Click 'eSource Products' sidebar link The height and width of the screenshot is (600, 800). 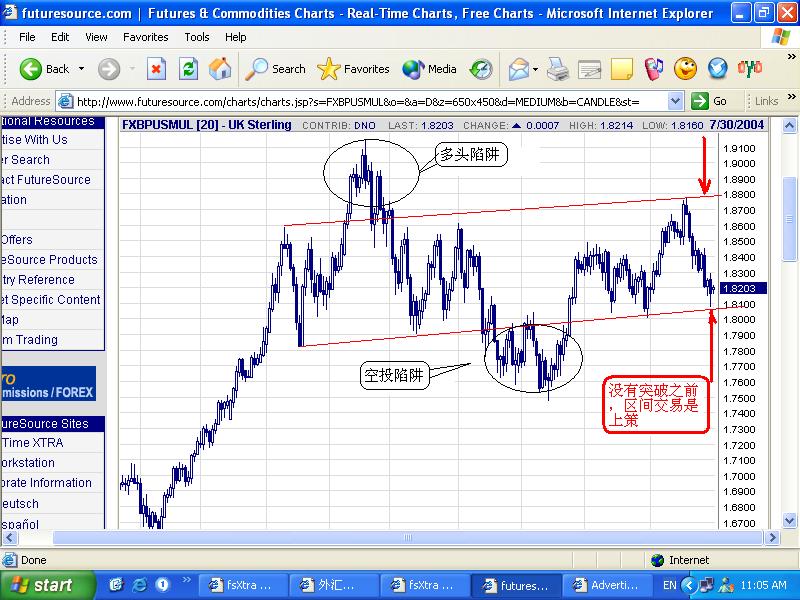pyautogui.click(x=49, y=260)
